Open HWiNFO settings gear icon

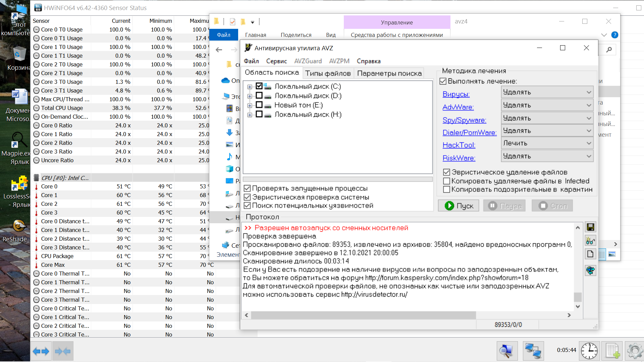click(x=634, y=351)
